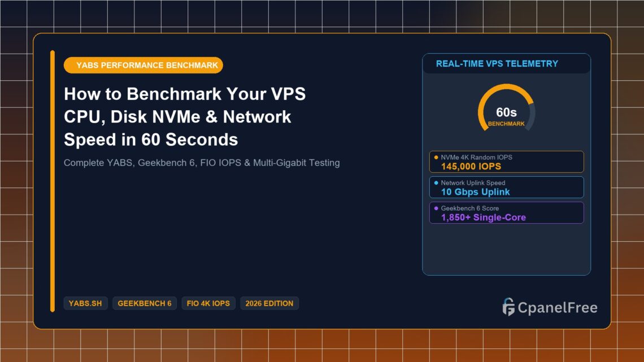Click the headline 'How to Benchmark Your VPS'
The image size is (644, 362).
(x=185, y=94)
